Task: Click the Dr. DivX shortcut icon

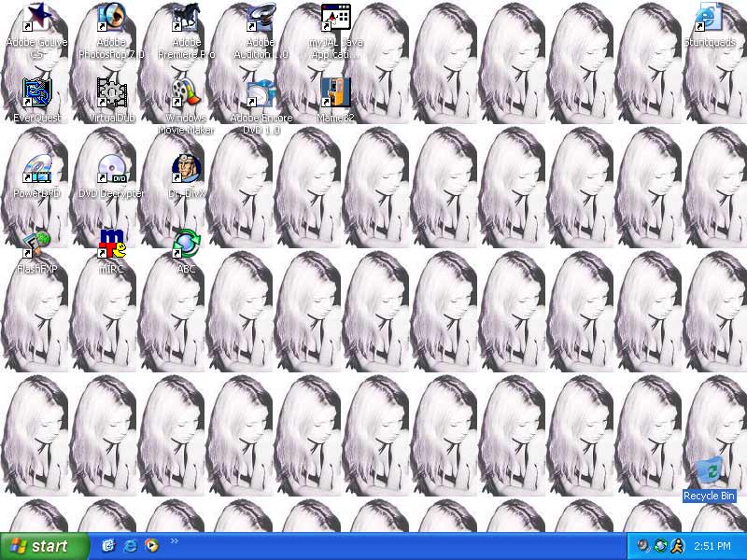Action: [186, 168]
